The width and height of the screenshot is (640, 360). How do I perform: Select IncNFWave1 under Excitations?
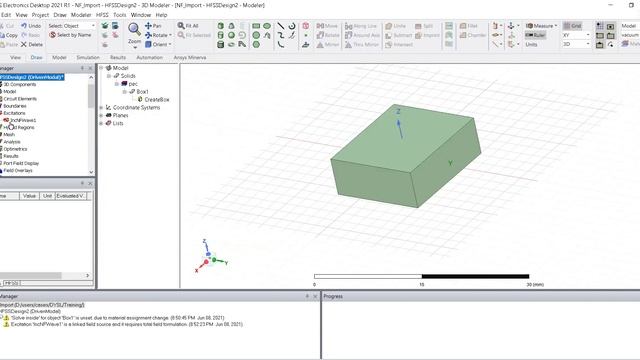[x=23, y=120]
